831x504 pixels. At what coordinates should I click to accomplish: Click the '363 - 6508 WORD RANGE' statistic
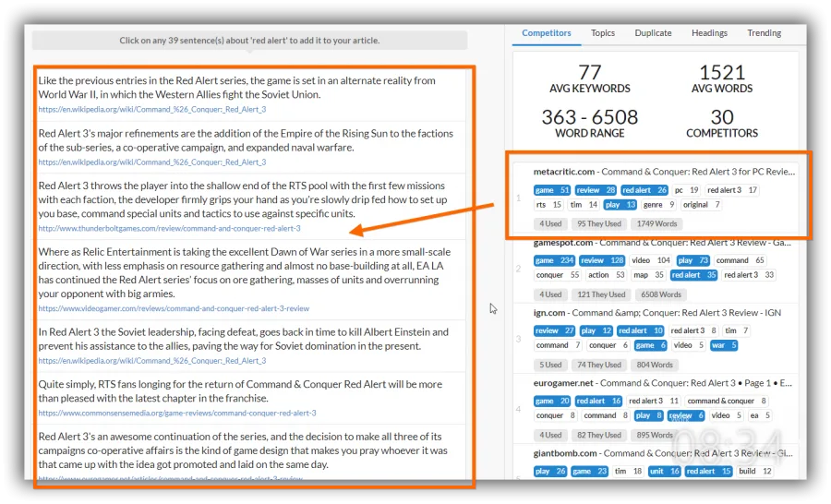(x=590, y=123)
